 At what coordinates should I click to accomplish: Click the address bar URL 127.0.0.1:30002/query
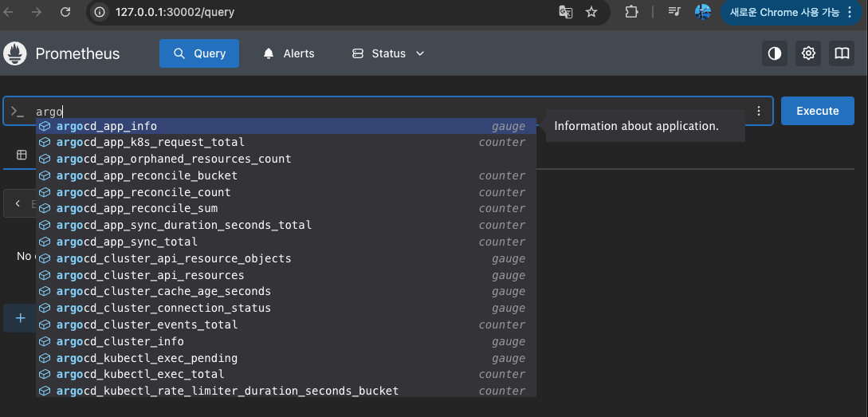click(x=175, y=12)
